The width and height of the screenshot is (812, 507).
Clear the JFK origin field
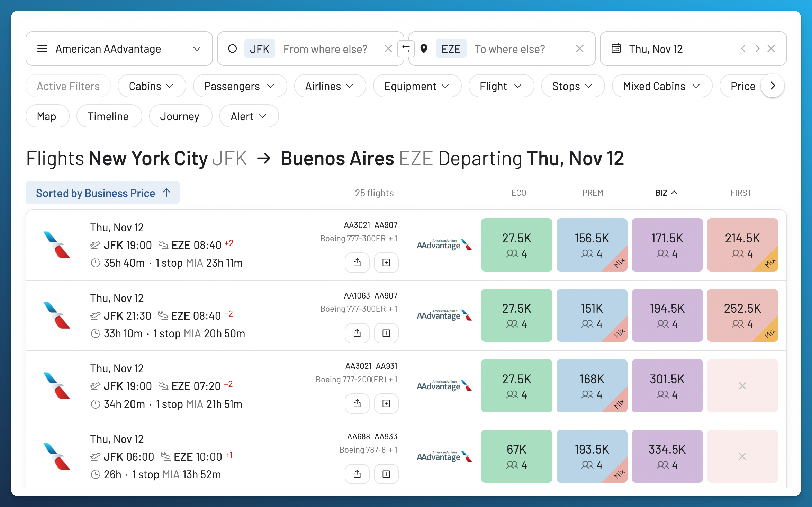point(388,49)
